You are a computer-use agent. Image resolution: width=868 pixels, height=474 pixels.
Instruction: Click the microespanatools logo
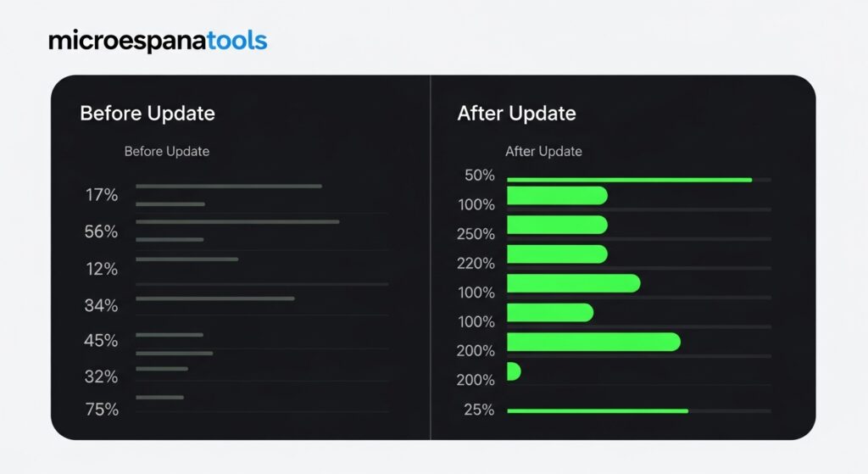[158, 41]
